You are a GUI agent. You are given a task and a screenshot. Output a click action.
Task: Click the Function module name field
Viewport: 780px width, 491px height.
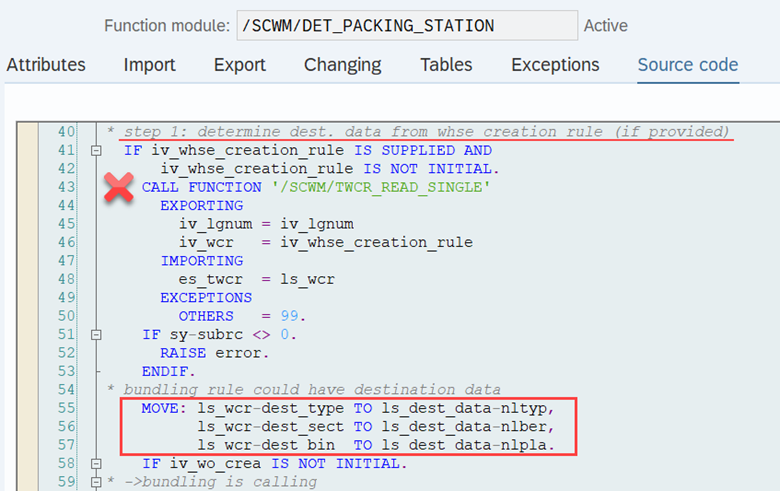tap(407, 25)
